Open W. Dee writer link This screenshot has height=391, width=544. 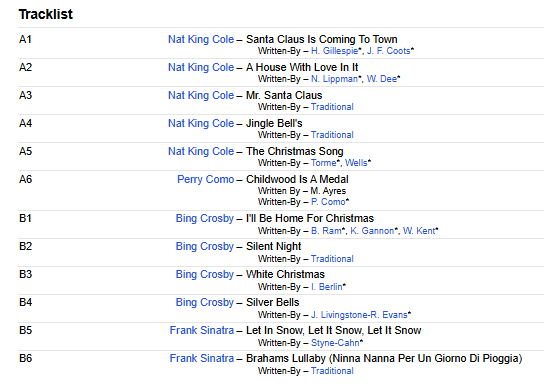[x=382, y=79]
